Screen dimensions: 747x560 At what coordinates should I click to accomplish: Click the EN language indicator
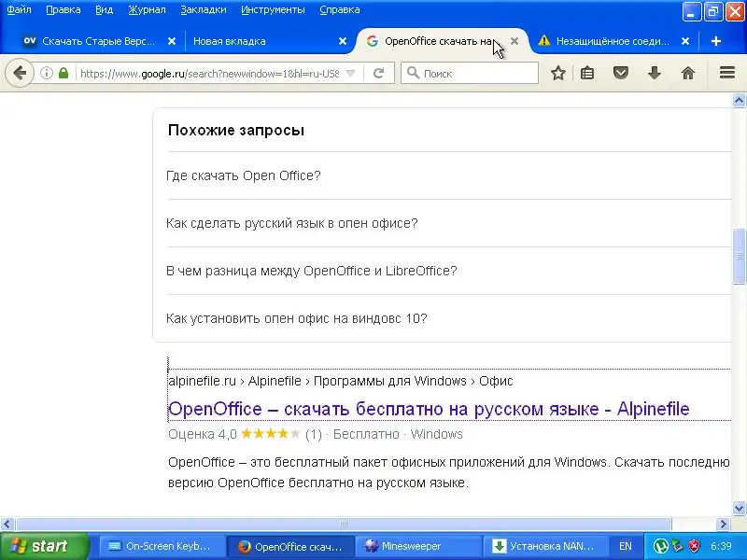click(625, 546)
